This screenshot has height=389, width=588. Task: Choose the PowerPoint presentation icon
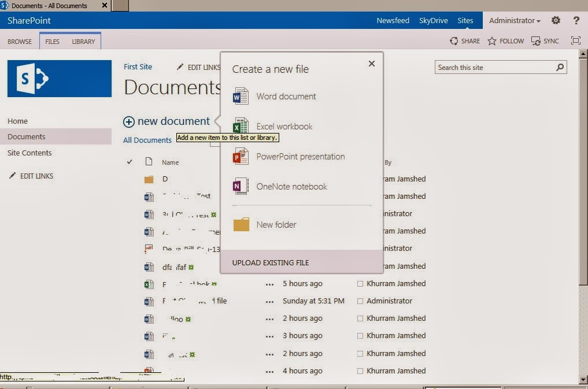(x=241, y=156)
